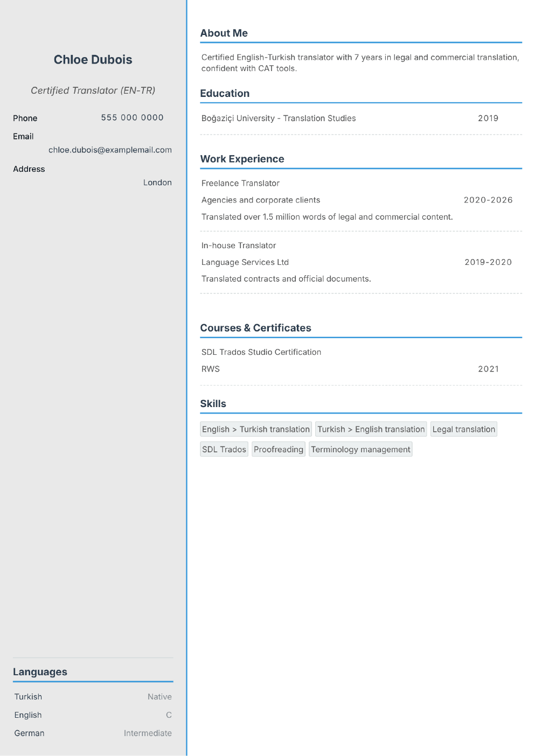The image size is (535, 756).
Task: Click the 2019-2020 date range
Action: [488, 262]
